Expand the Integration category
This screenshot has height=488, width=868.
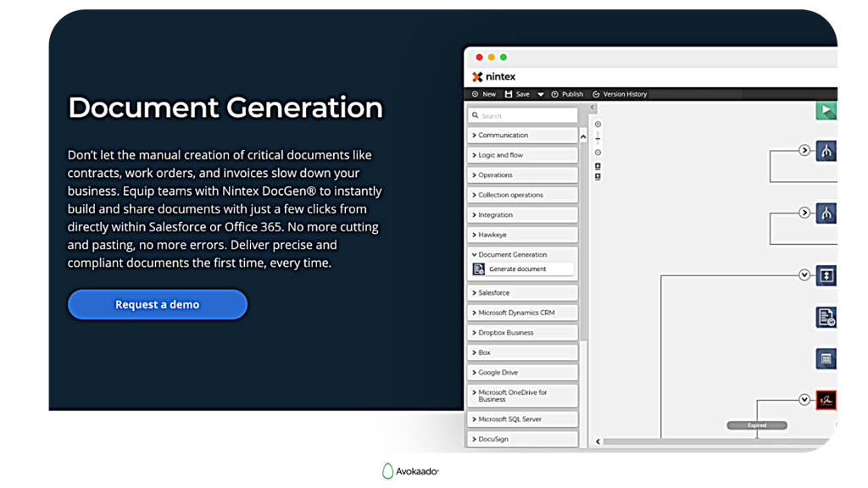coord(522,214)
